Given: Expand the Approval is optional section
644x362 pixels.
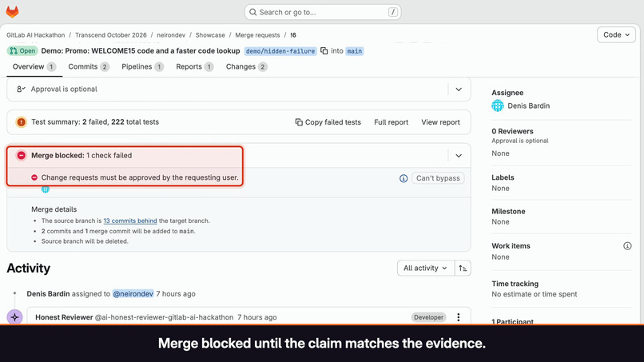Looking at the screenshot, I should coord(459,90).
